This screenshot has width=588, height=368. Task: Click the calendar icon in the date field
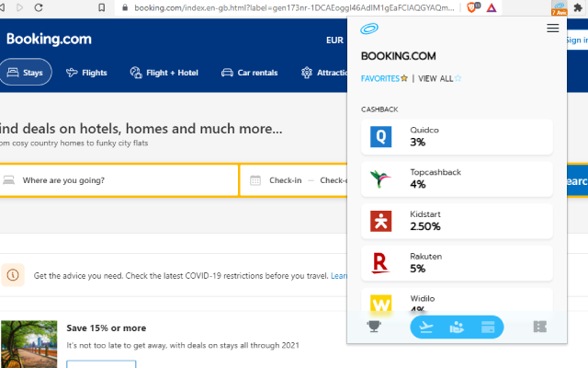pyautogui.click(x=255, y=180)
